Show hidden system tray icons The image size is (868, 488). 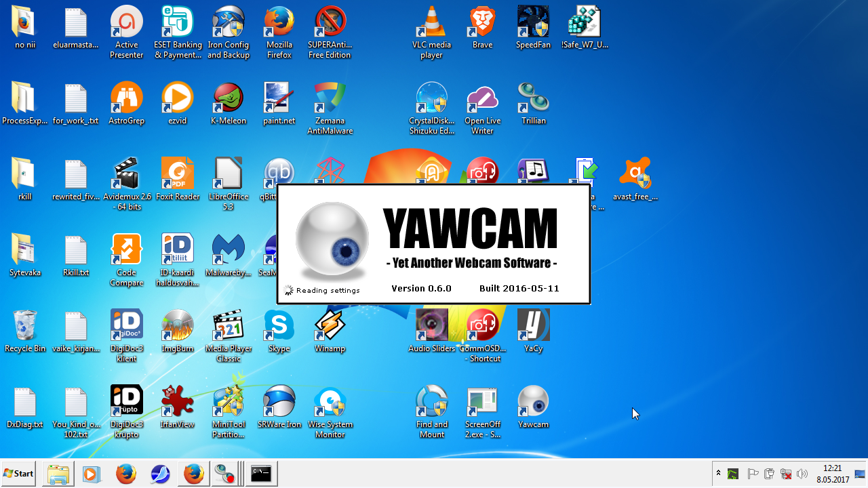click(718, 473)
